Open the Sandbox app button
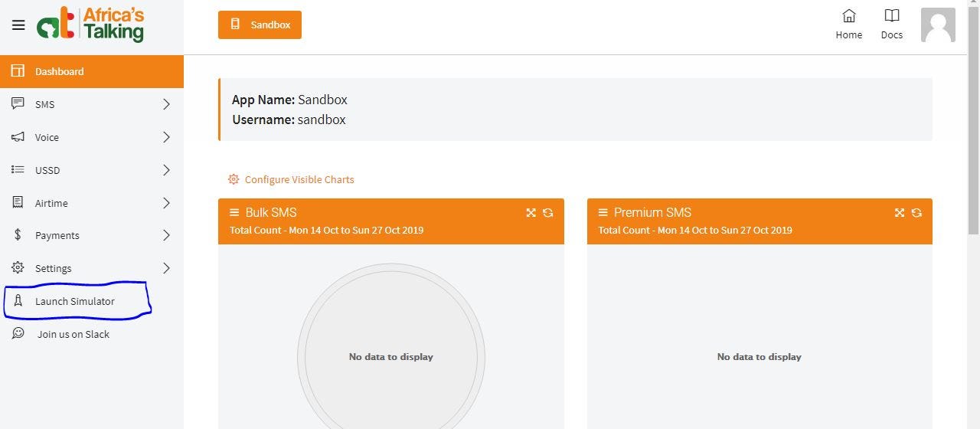The width and height of the screenshot is (980, 429). point(260,25)
